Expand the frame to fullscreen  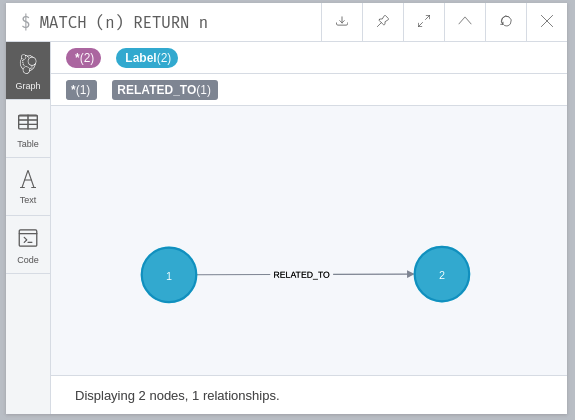424,22
